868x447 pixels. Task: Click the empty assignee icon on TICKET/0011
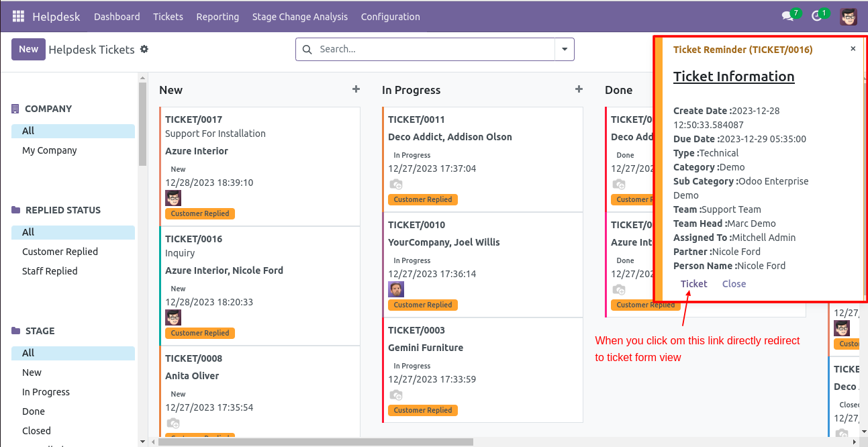pyautogui.click(x=396, y=185)
